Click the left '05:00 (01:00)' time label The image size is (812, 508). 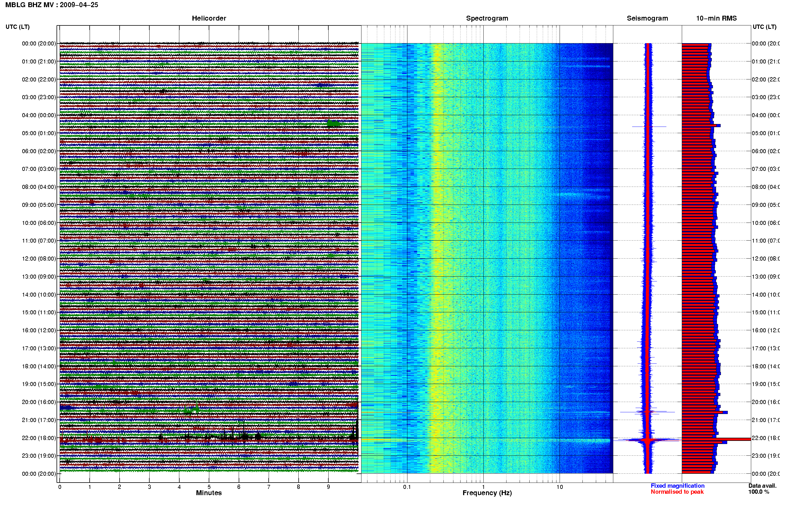click(x=39, y=133)
